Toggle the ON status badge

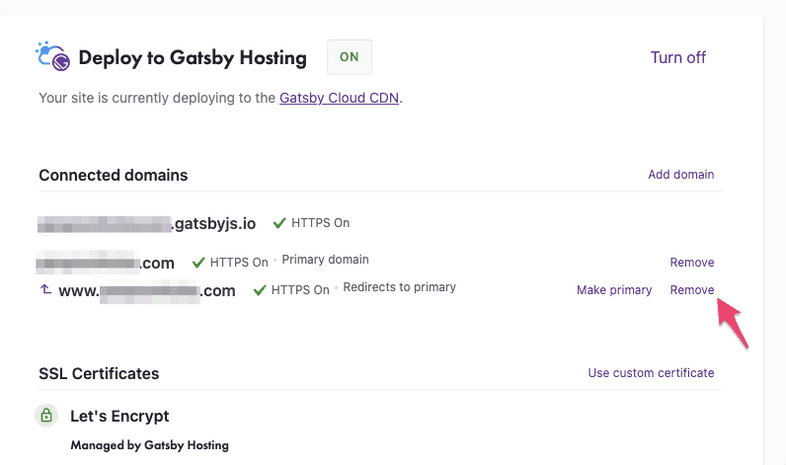pyautogui.click(x=349, y=57)
